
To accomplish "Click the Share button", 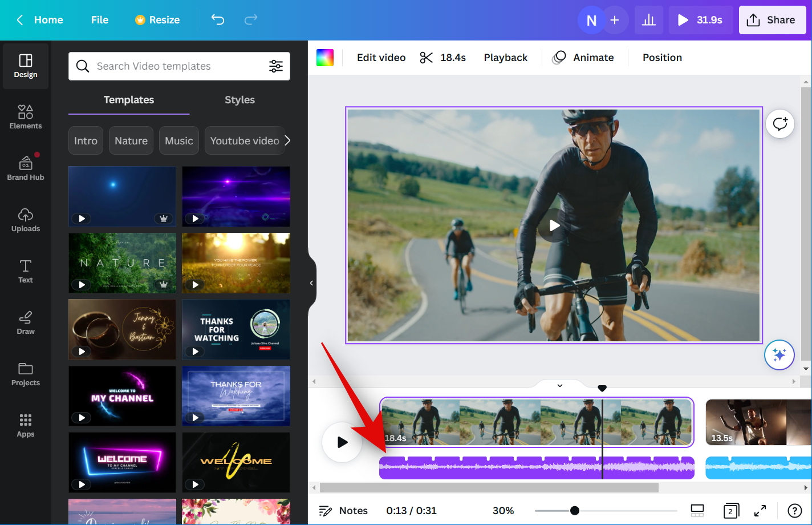I will click(x=772, y=20).
